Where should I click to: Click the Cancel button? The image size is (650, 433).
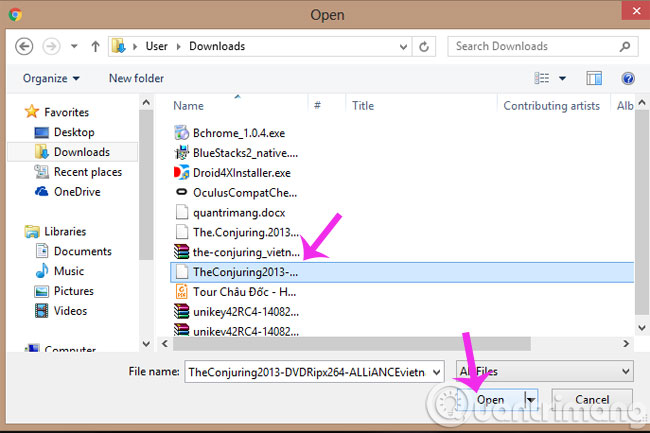click(x=592, y=400)
